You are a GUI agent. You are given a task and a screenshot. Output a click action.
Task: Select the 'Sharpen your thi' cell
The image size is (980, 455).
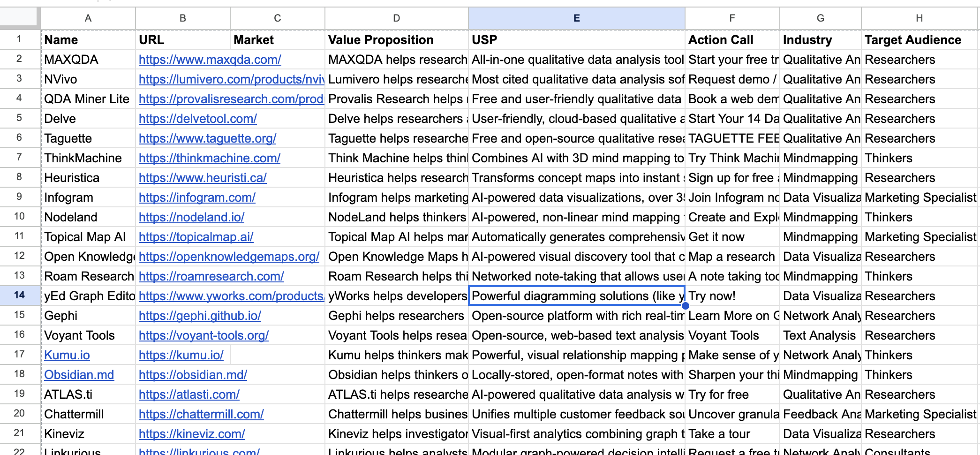(732, 375)
